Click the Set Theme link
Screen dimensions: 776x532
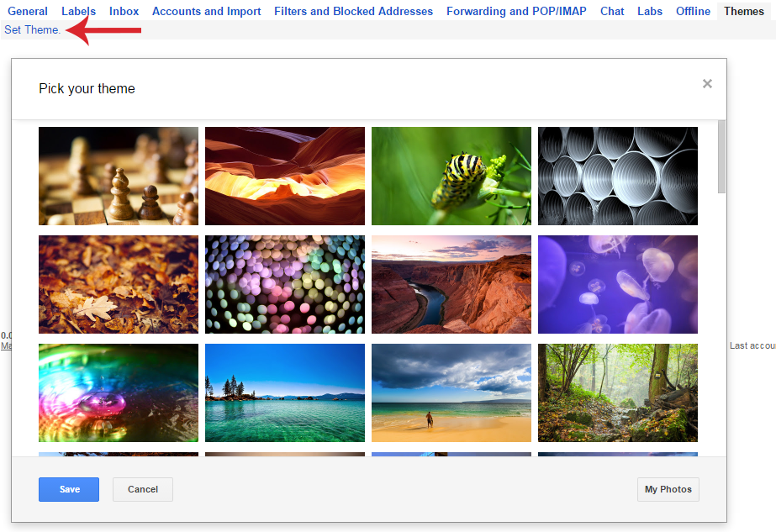tap(32, 29)
